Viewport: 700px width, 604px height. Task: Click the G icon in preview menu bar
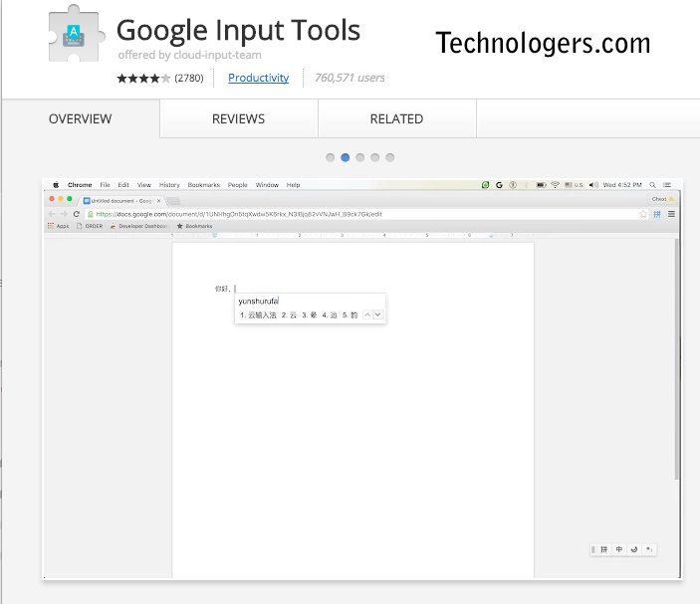[x=499, y=185]
